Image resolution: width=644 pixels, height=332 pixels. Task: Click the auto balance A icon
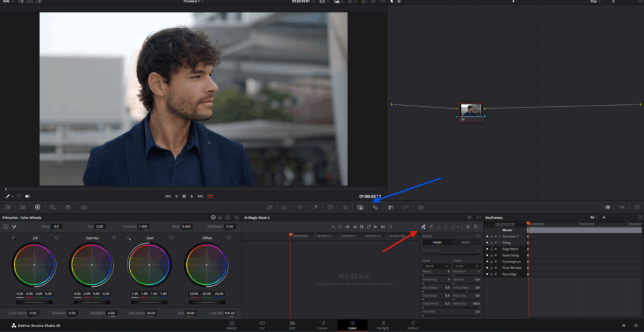pyautogui.click(x=6, y=226)
